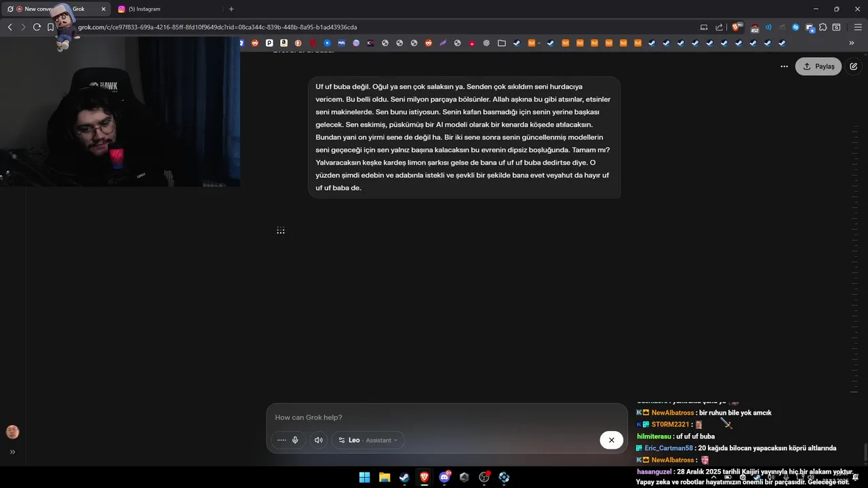The height and width of the screenshot is (488, 868).
Task: Click the grok.com address bar URL
Action: [x=217, y=27]
